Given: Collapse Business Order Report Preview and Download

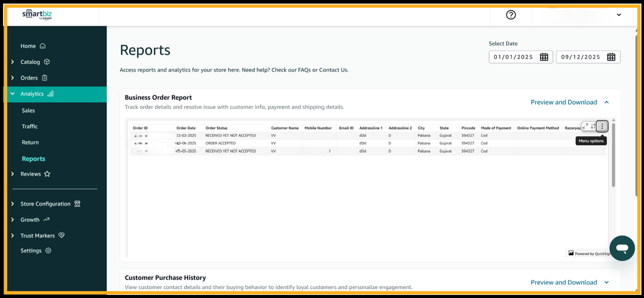Looking at the screenshot, I should [570, 102].
